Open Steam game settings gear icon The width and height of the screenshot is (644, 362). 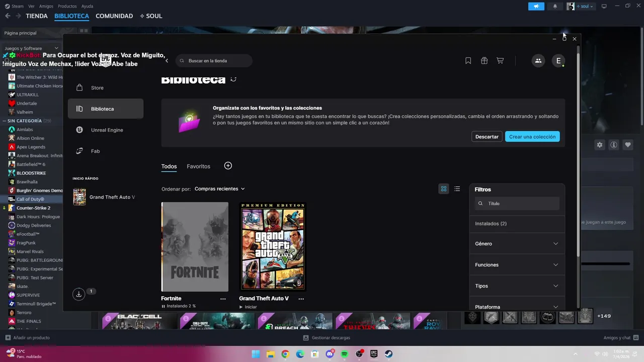(x=600, y=145)
